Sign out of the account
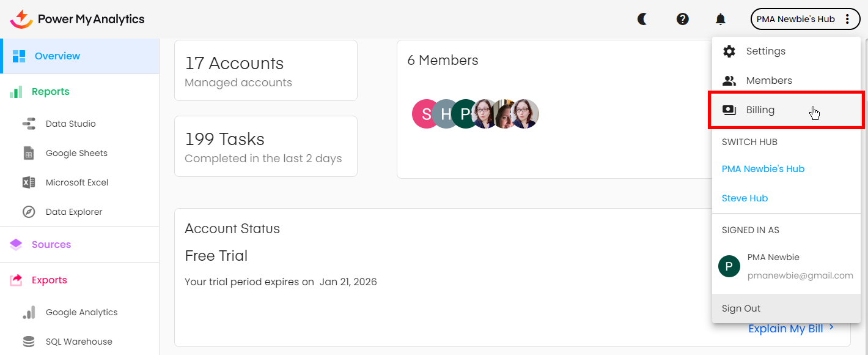The width and height of the screenshot is (868, 355). pos(741,308)
